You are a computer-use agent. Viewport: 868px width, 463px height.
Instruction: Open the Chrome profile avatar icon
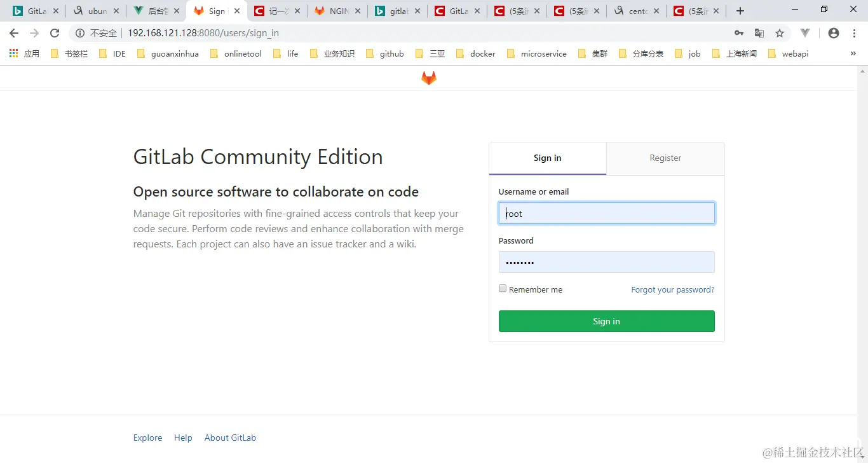834,33
